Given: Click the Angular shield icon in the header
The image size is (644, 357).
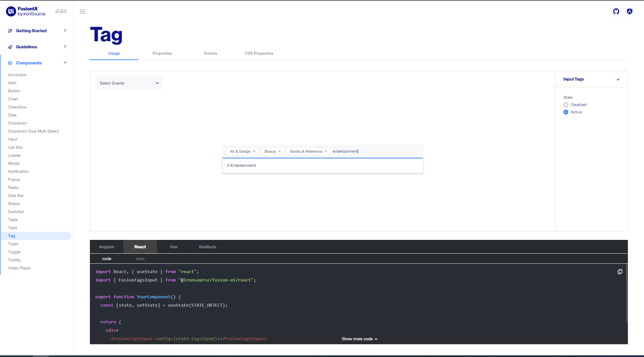Looking at the screenshot, I should 630,11.
